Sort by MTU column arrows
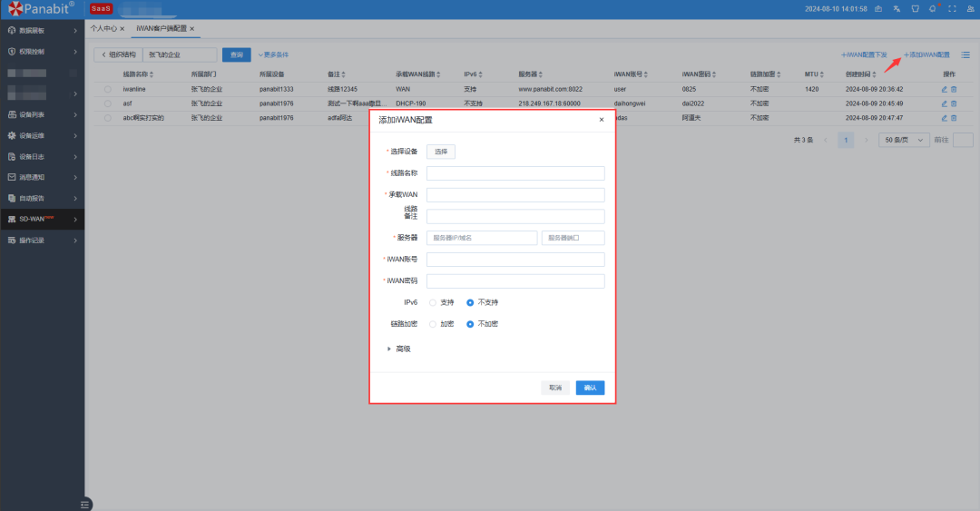Viewport: 980px width, 511px height. [822, 74]
